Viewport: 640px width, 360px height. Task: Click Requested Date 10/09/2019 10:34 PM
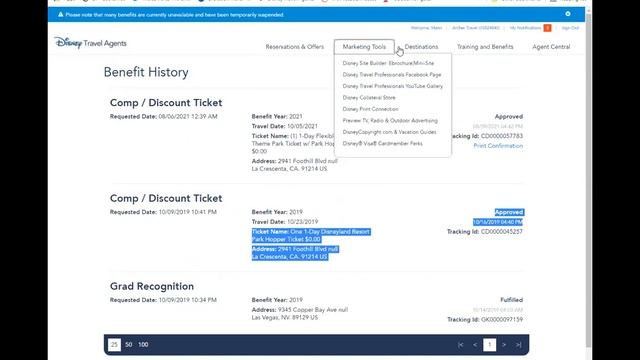(x=163, y=300)
